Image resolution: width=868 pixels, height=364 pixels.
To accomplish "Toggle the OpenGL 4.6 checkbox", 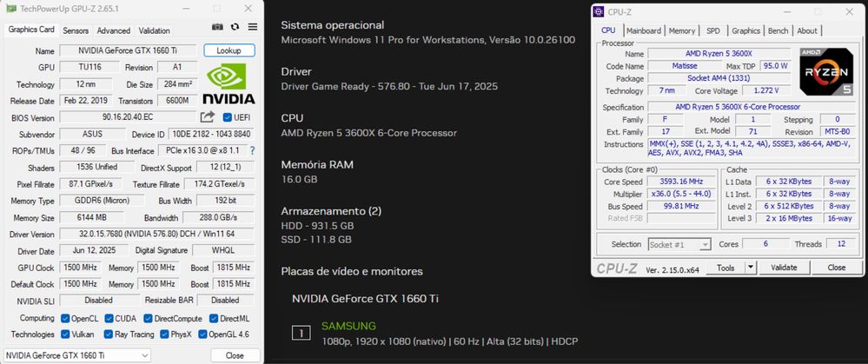I will click(x=202, y=334).
